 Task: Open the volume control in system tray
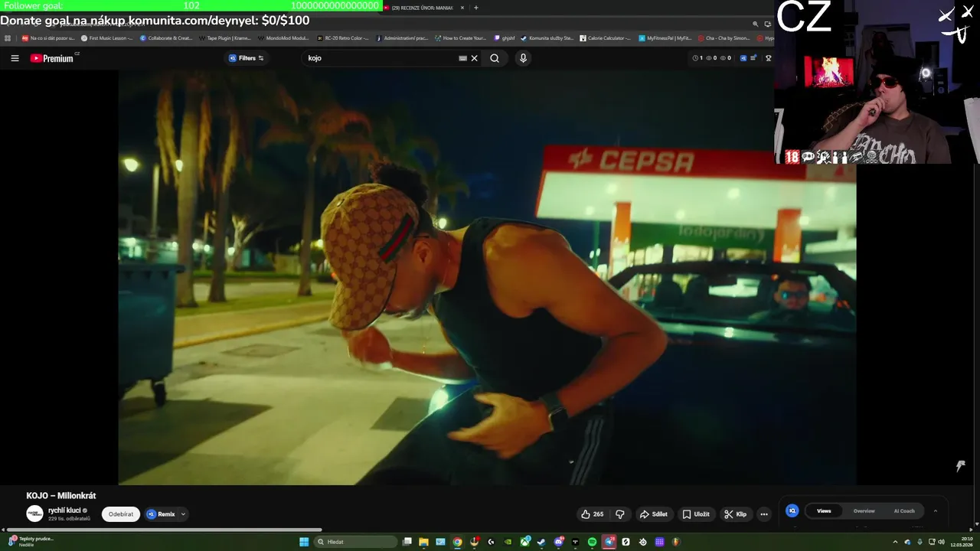941,542
